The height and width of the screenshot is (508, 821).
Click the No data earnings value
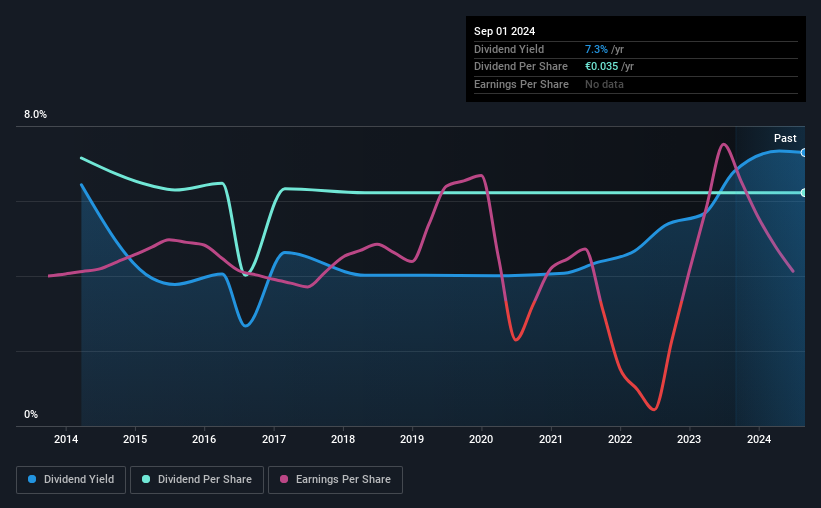(x=604, y=84)
